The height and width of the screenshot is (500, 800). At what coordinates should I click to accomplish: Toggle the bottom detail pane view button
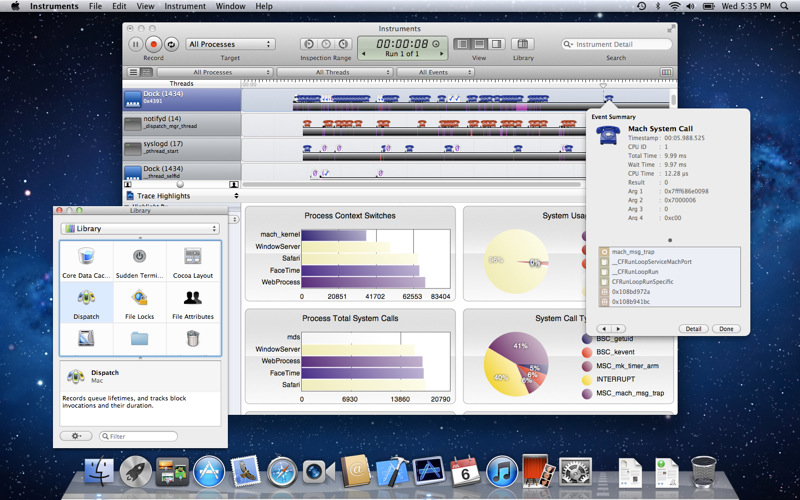(479, 44)
